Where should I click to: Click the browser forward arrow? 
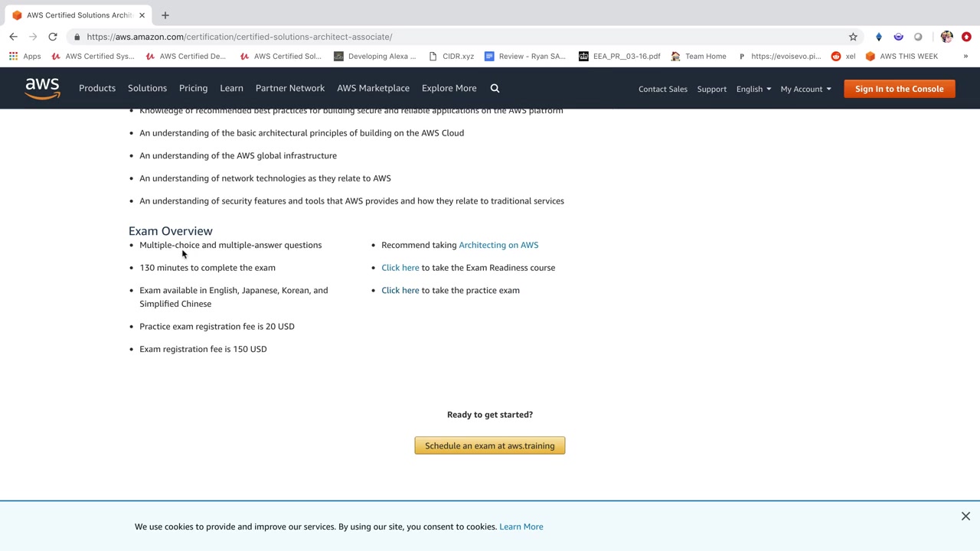[x=33, y=37]
